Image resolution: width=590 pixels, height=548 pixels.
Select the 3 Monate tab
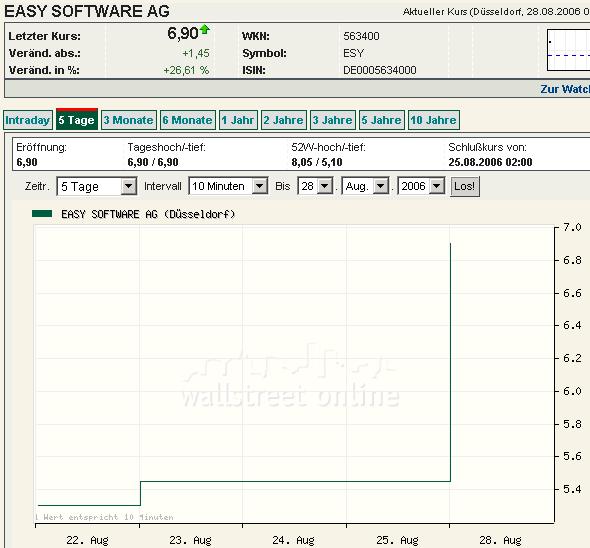129,120
